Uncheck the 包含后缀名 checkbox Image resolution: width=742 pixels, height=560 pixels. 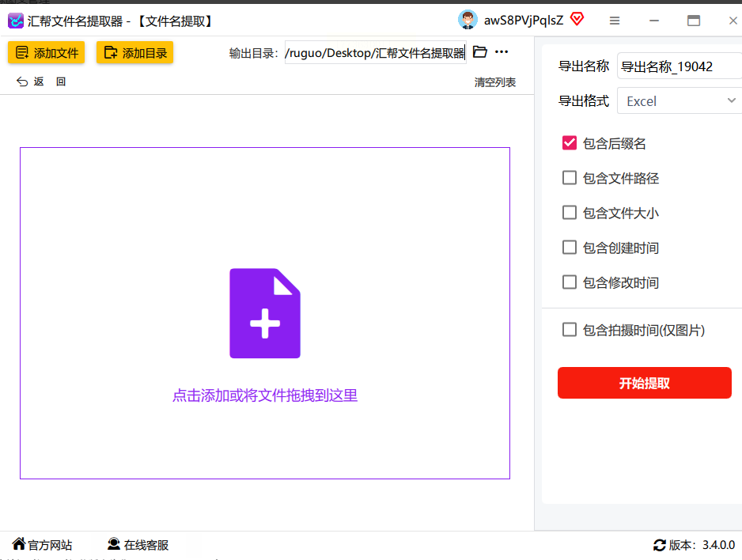coord(569,143)
